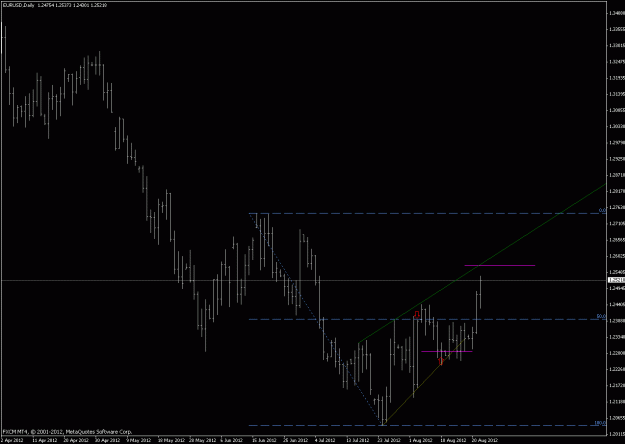
Task: Click the 28 May 2012 date label
Action: [202, 440]
